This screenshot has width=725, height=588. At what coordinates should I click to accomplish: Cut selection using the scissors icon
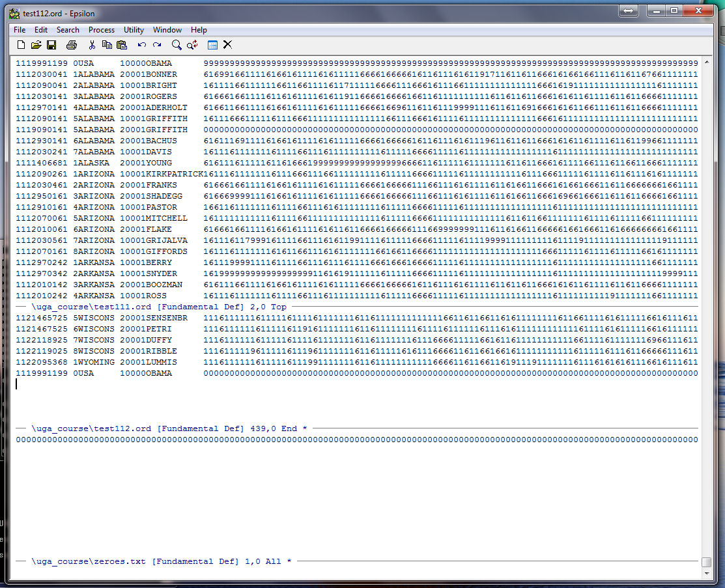[92, 45]
